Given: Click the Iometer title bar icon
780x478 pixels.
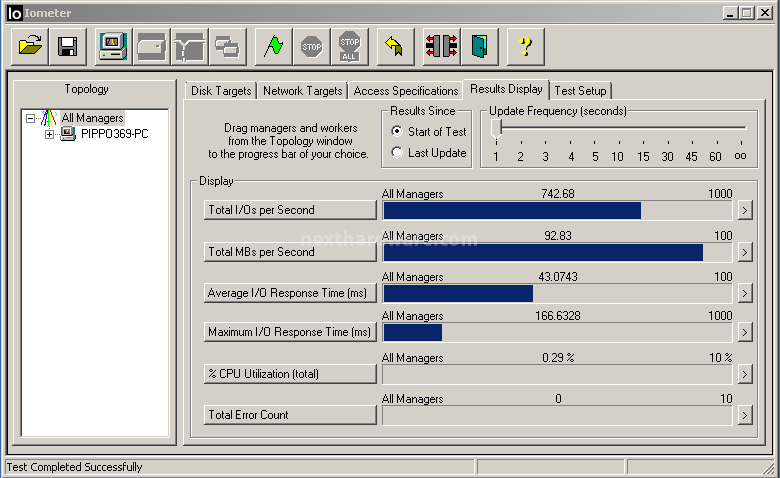Looking at the screenshot, I should [x=14, y=13].
